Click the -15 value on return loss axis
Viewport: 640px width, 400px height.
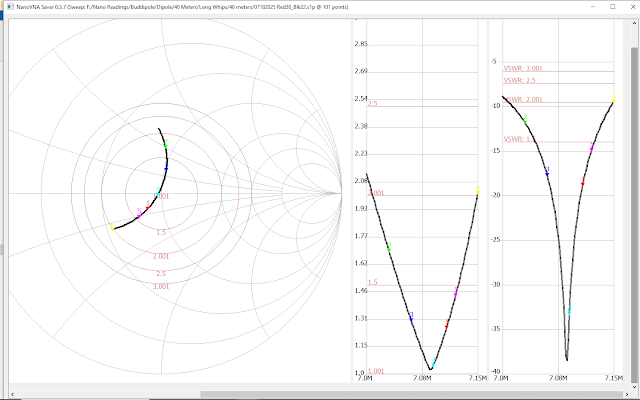[x=496, y=151]
